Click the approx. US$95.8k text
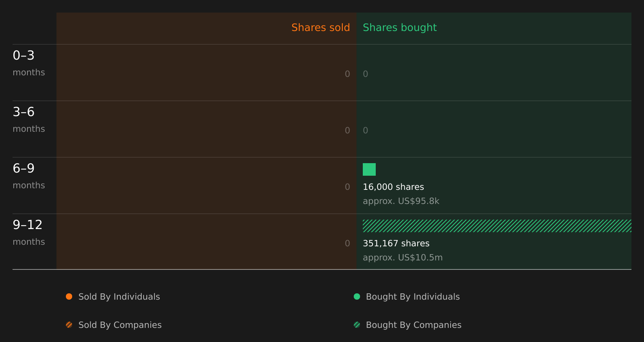644x342 pixels. pos(401,201)
